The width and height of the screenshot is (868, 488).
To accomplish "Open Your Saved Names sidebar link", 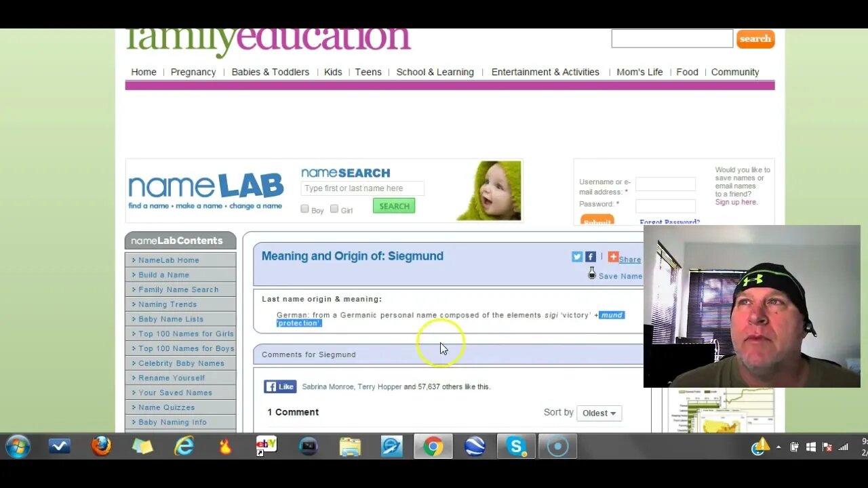I will (175, 392).
